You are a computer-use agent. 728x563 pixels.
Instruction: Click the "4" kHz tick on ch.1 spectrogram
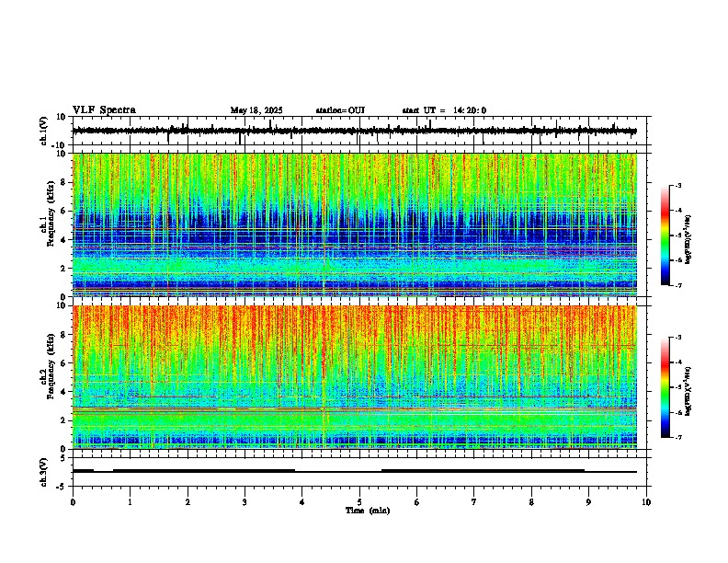(64, 240)
